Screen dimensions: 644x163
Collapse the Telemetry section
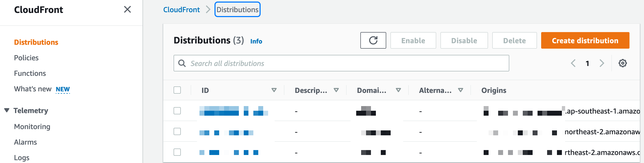coord(7,110)
